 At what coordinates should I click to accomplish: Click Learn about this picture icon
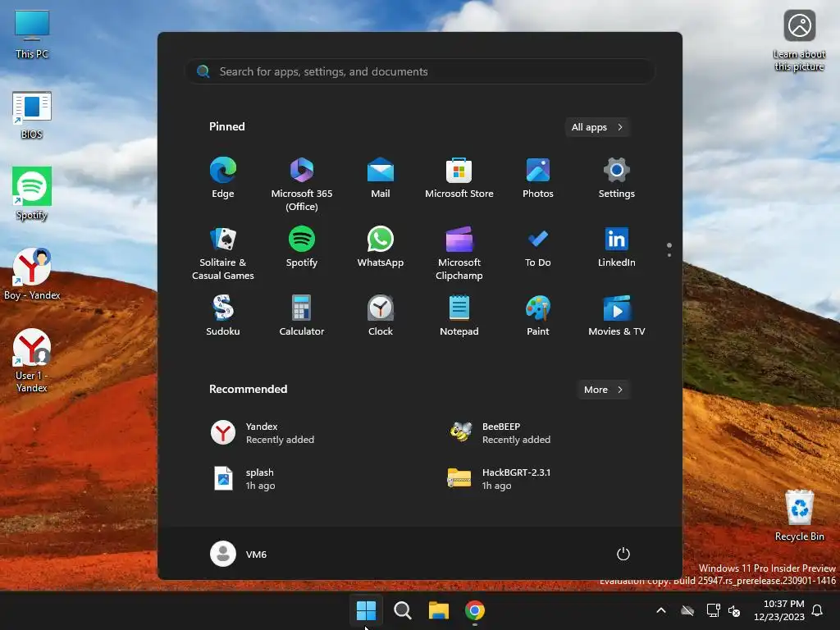(x=799, y=41)
